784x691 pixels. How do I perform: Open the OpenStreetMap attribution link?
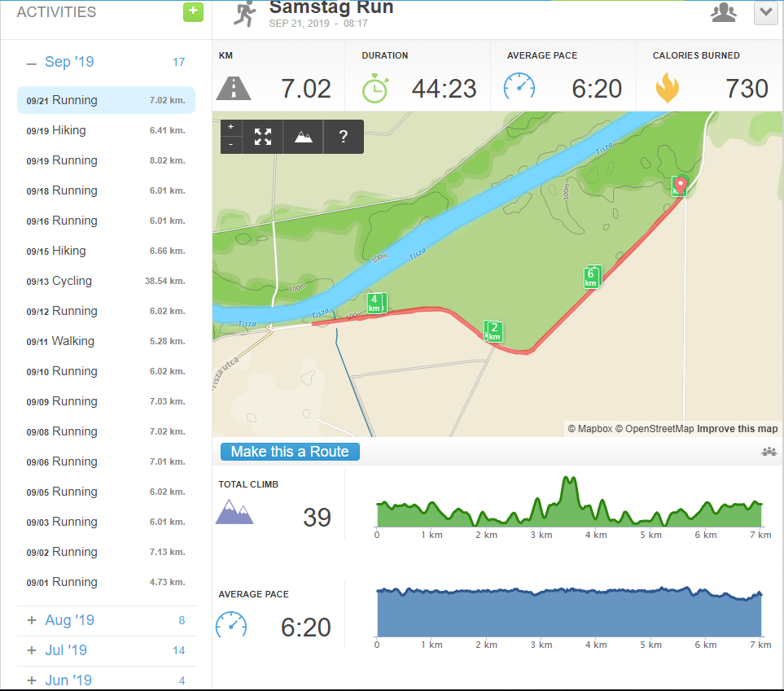point(655,428)
